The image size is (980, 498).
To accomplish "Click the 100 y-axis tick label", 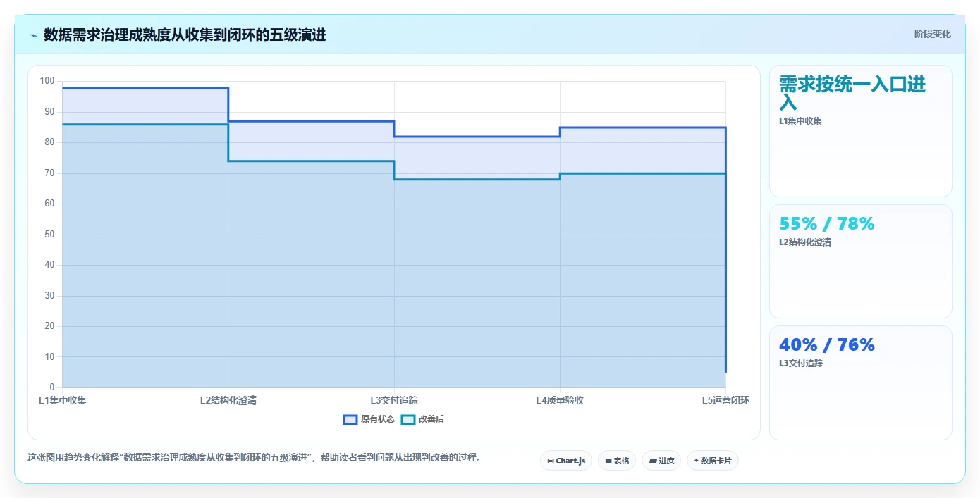I will point(47,81).
